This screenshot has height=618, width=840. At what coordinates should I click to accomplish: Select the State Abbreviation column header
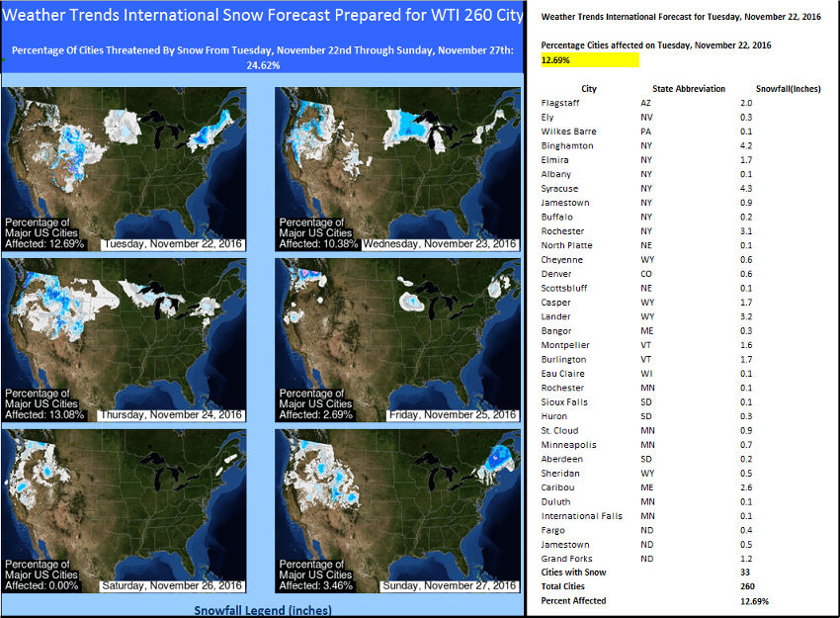(689, 89)
